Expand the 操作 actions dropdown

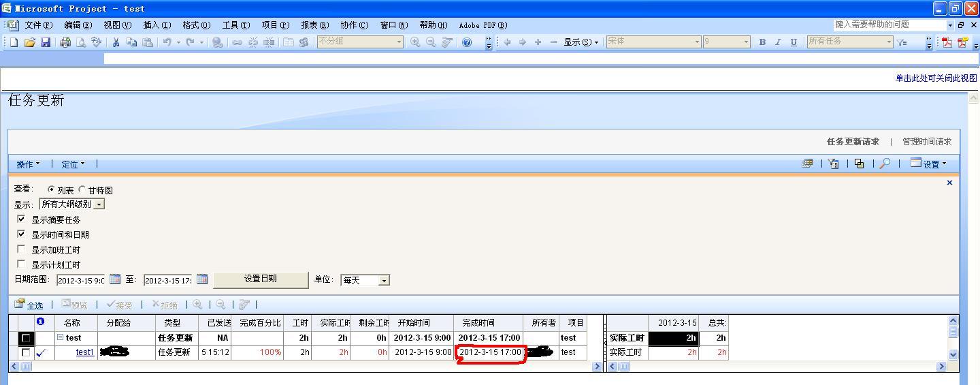[x=28, y=164]
